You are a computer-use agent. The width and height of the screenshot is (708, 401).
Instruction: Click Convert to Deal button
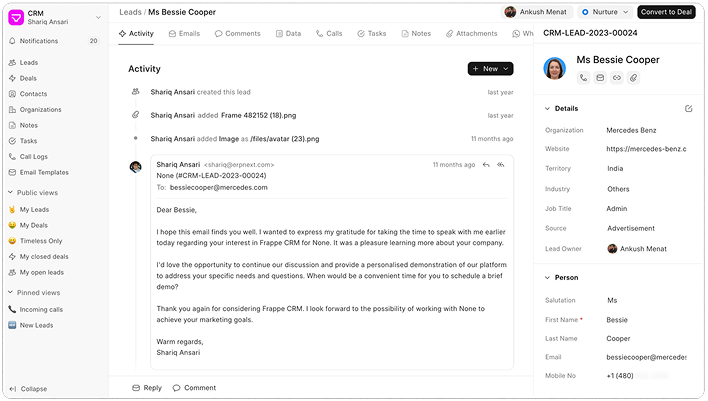[x=666, y=12]
